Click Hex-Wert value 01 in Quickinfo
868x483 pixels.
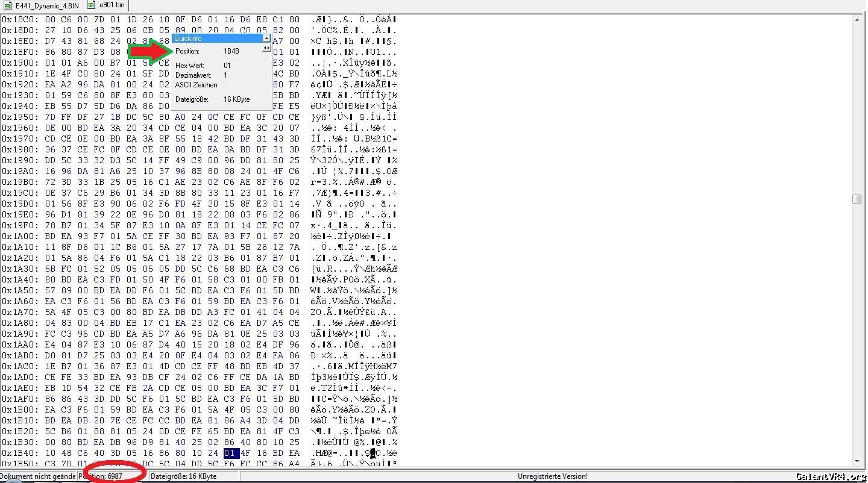[227, 66]
